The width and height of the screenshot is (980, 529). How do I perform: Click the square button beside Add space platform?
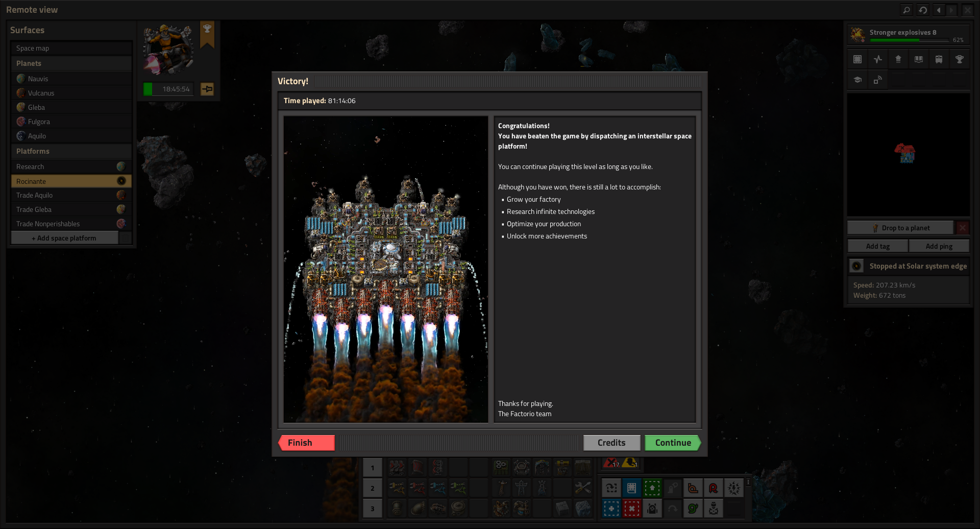pyautogui.click(x=126, y=238)
